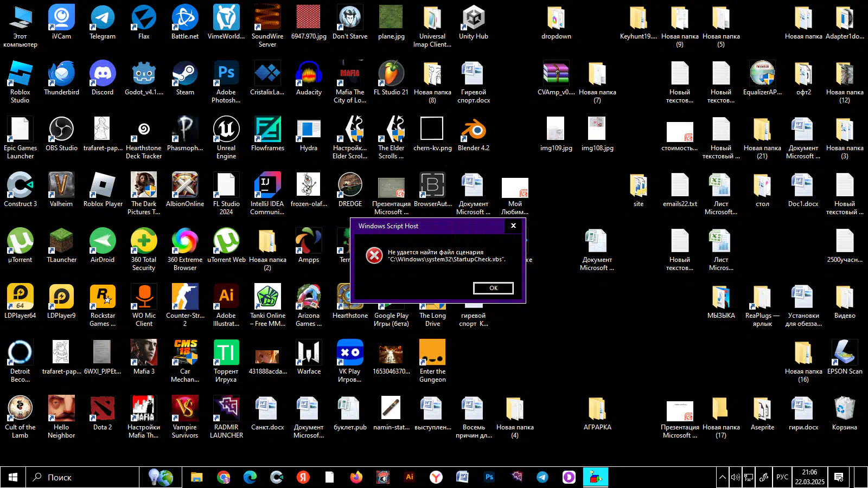868x488 pixels.
Task: Select the Hello Neighbor icon
Action: (x=61, y=418)
